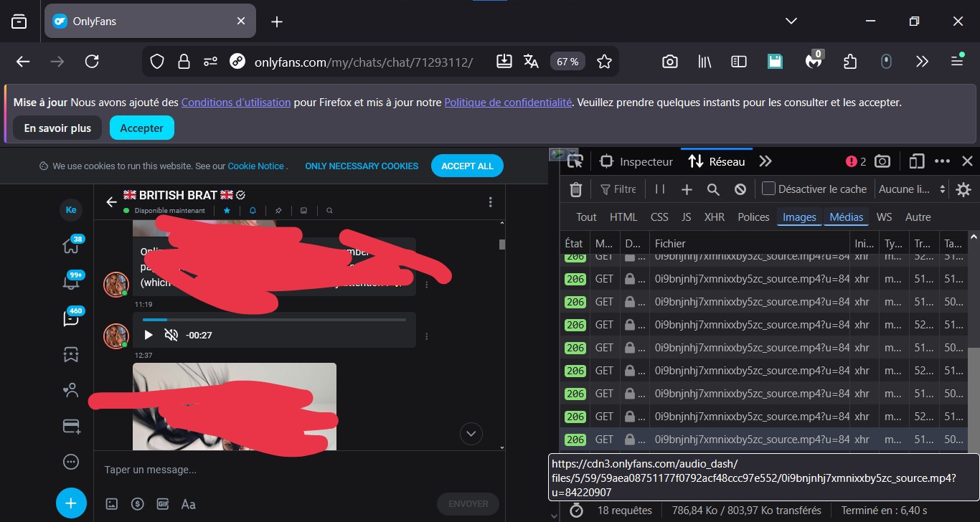
Task: Unmute the audio message speaker icon
Action: (x=171, y=335)
